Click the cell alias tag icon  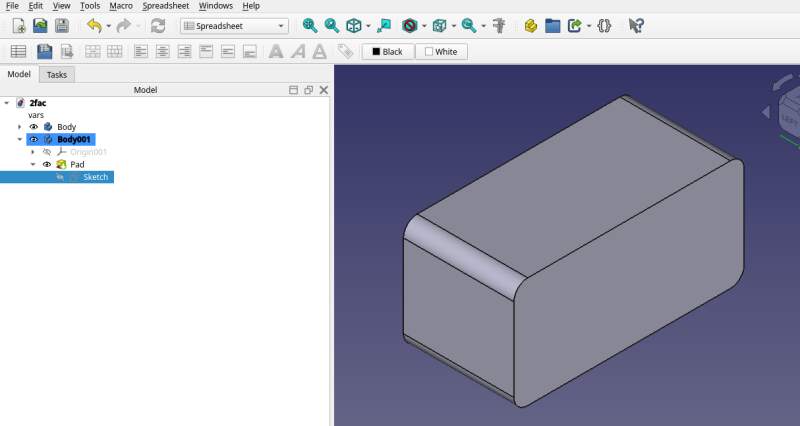pyautogui.click(x=345, y=52)
